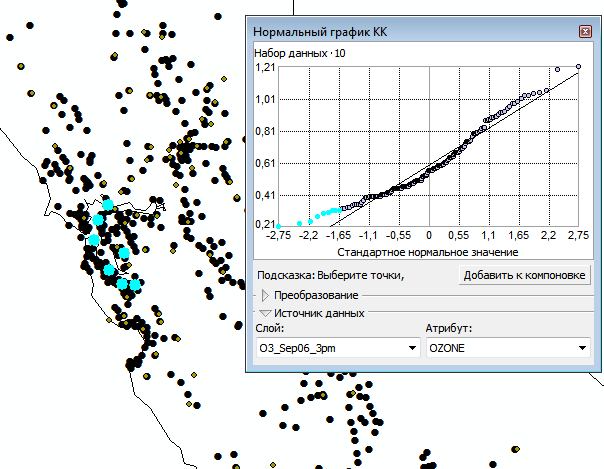Click the rightmost cyan station on the map

click(x=135, y=284)
